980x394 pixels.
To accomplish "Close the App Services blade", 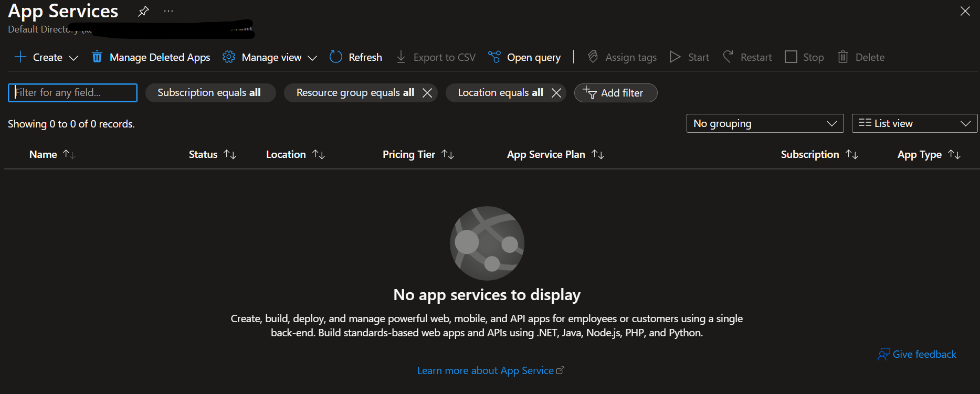I will [965, 11].
